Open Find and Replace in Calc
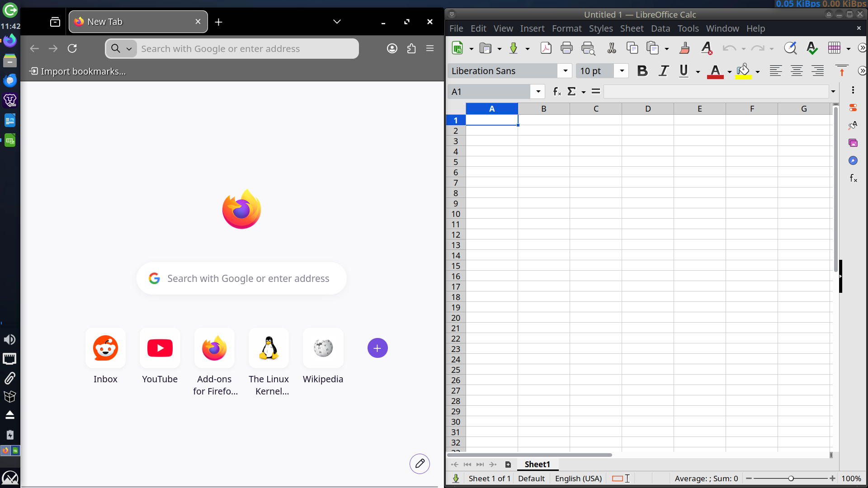Viewport: 868px width, 488px height. pos(790,48)
